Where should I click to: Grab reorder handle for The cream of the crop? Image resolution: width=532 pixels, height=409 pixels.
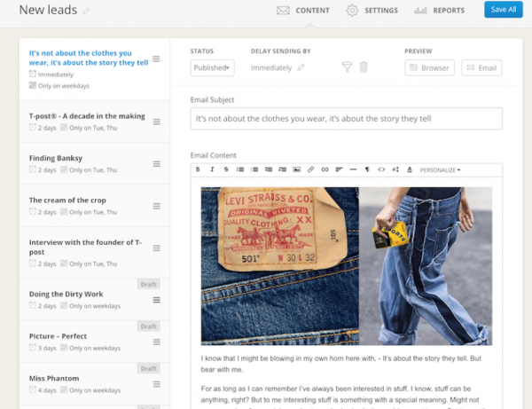(x=156, y=206)
